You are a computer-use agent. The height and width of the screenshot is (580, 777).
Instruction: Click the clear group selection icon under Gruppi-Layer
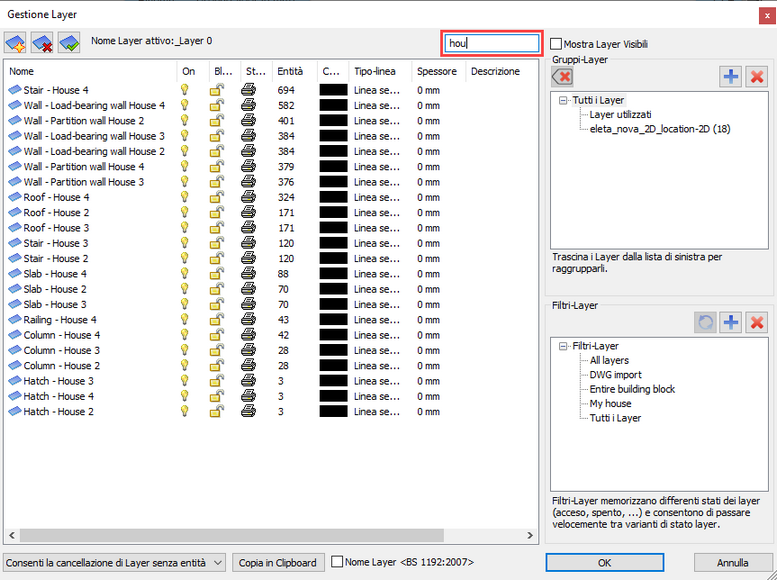coord(562,77)
